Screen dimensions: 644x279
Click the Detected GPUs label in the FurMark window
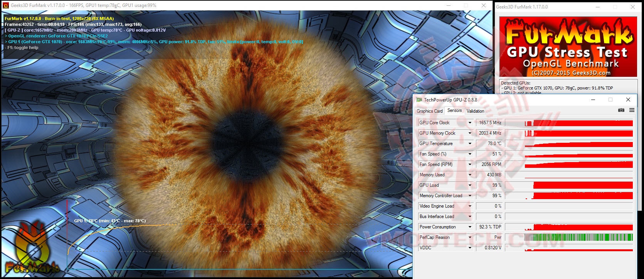(516, 83)
